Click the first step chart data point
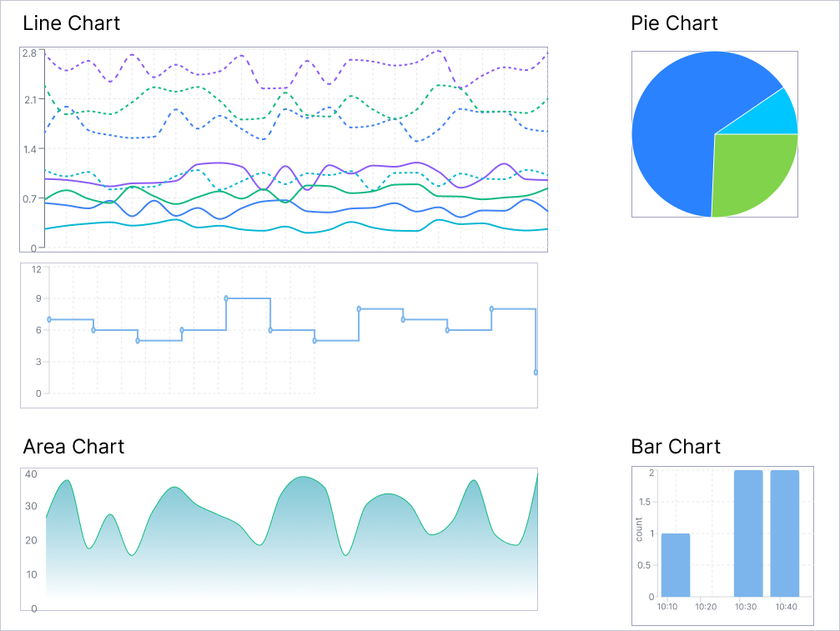This screenshot has height=631, width=840. [x=49, y=319]
